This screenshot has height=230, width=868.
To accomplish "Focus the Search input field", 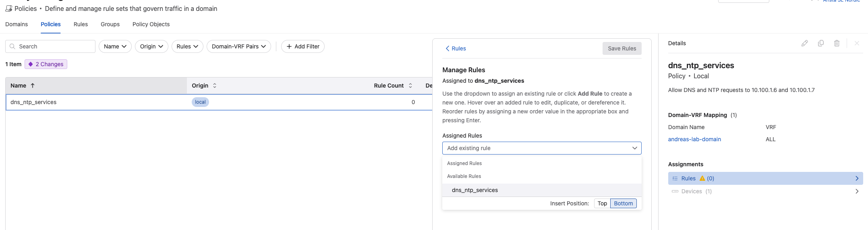I will [x=50, y=46].
